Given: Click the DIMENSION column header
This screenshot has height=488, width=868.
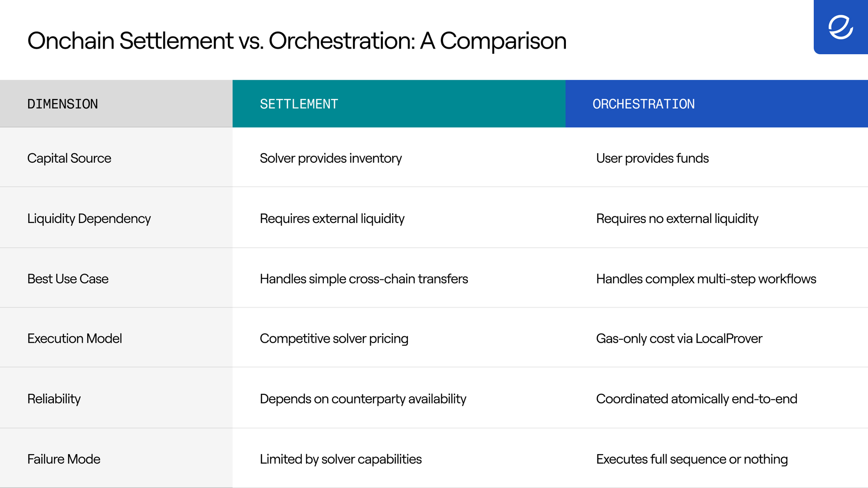Looking at the screenshot, I should 116,104.
